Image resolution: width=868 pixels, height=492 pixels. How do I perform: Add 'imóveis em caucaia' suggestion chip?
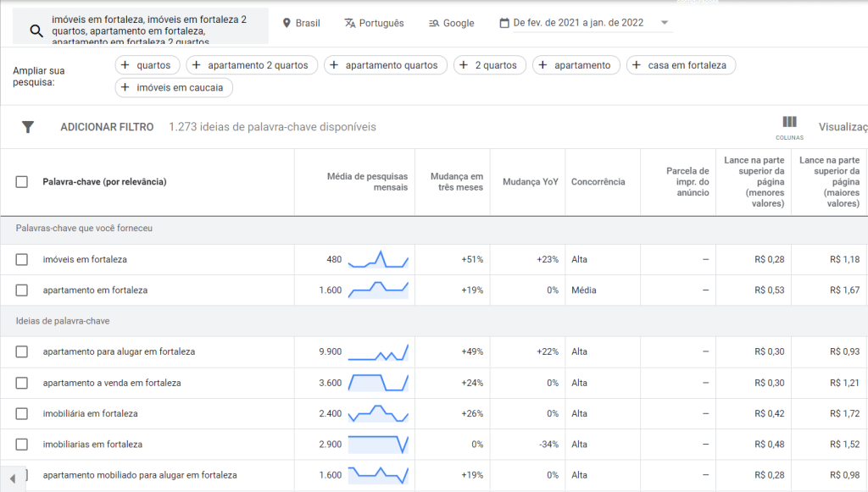(x=174, y=87)
